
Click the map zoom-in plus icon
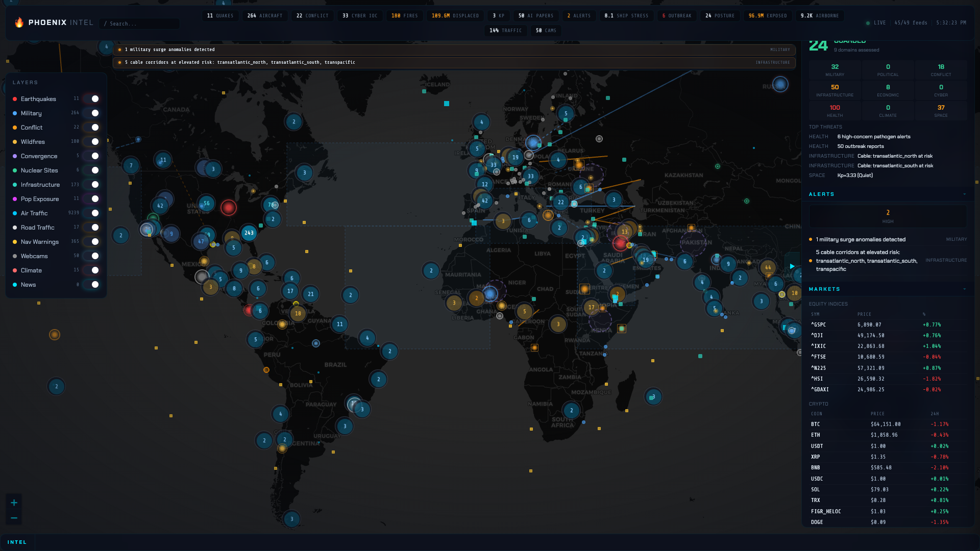[14, 502]
